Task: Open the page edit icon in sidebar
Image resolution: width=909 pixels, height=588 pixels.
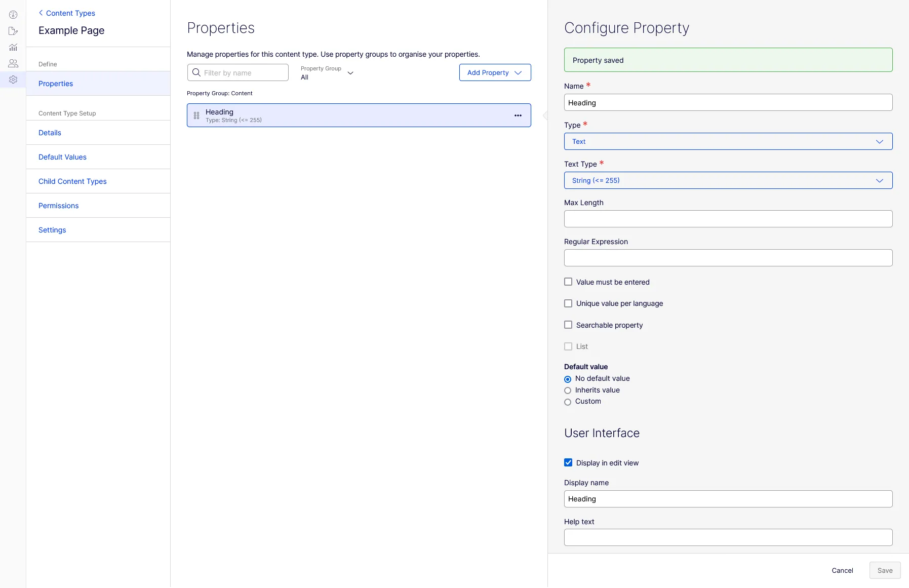Action: click(13, 31)
